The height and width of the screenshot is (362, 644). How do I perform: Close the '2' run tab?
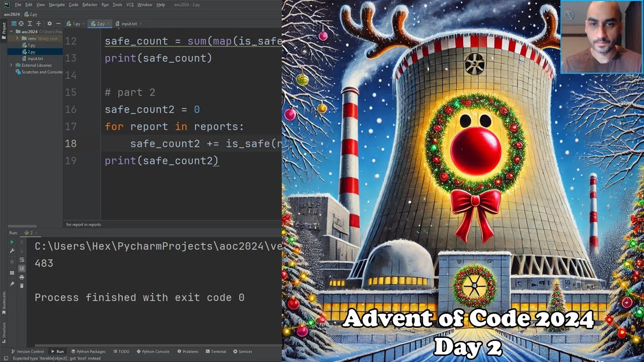(36, 233)
